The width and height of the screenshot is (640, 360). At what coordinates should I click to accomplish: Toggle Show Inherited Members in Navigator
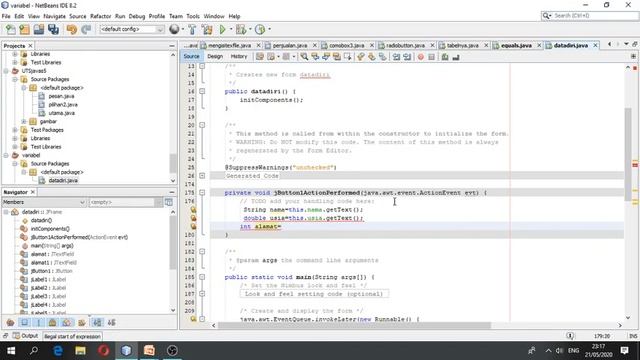click(10, 322)
